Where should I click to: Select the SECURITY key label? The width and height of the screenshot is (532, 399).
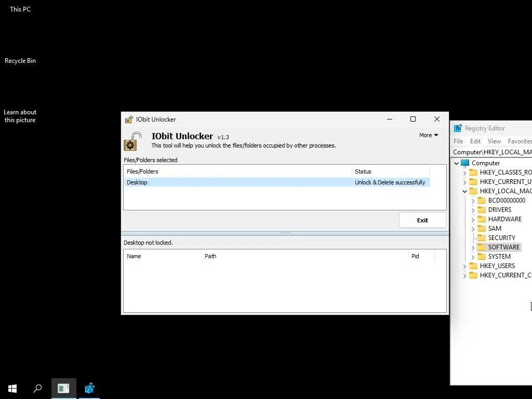501,238
